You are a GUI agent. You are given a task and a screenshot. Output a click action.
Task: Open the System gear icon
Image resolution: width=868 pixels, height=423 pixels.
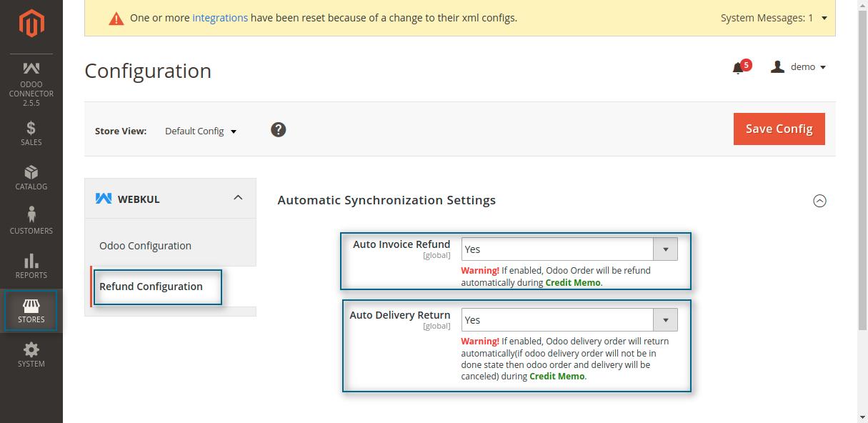click(31, 354)
